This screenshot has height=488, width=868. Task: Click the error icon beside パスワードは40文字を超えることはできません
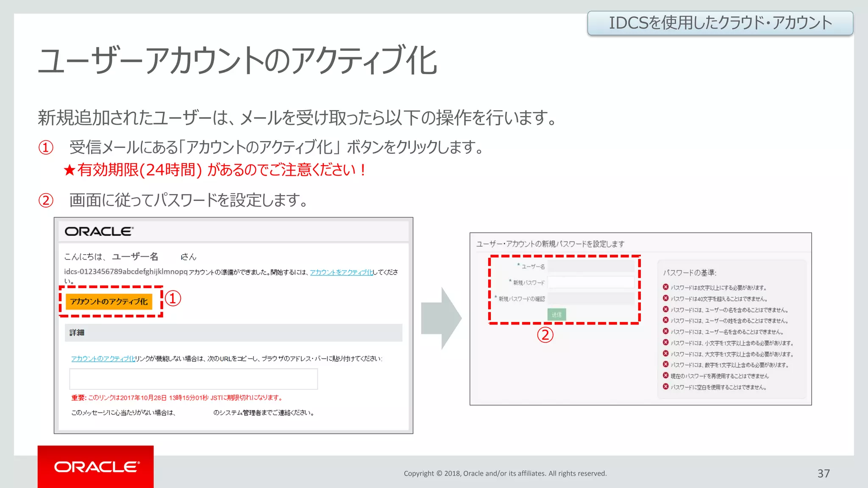click(x=666, y=298)
